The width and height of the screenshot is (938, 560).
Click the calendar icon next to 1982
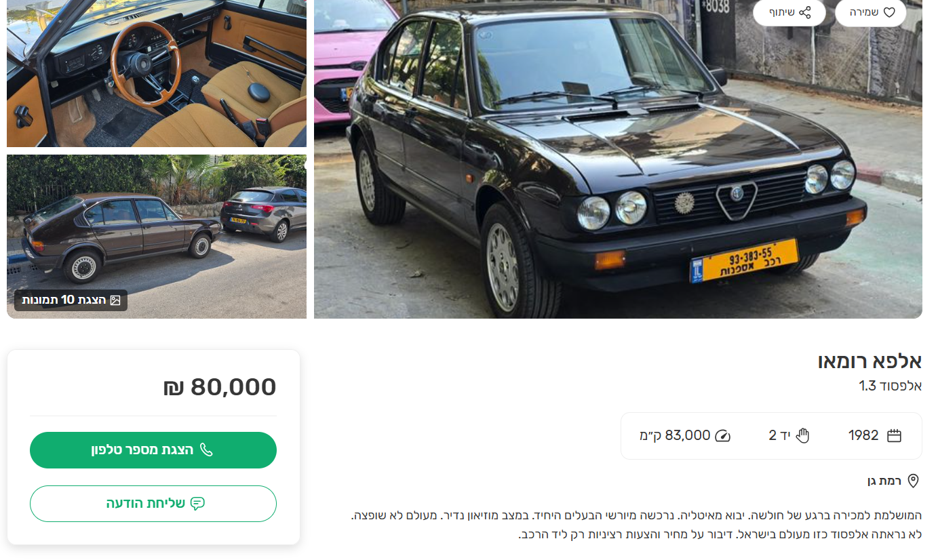(x=895, y=436)
